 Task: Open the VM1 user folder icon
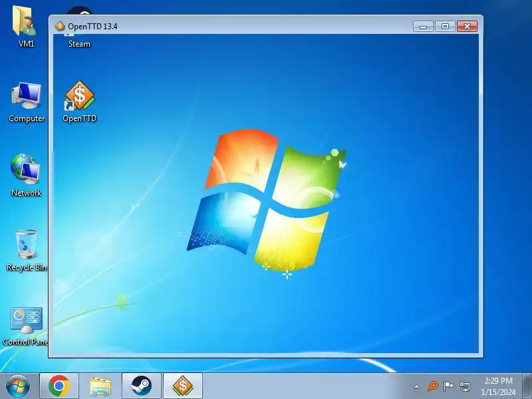tap(25, 21)
